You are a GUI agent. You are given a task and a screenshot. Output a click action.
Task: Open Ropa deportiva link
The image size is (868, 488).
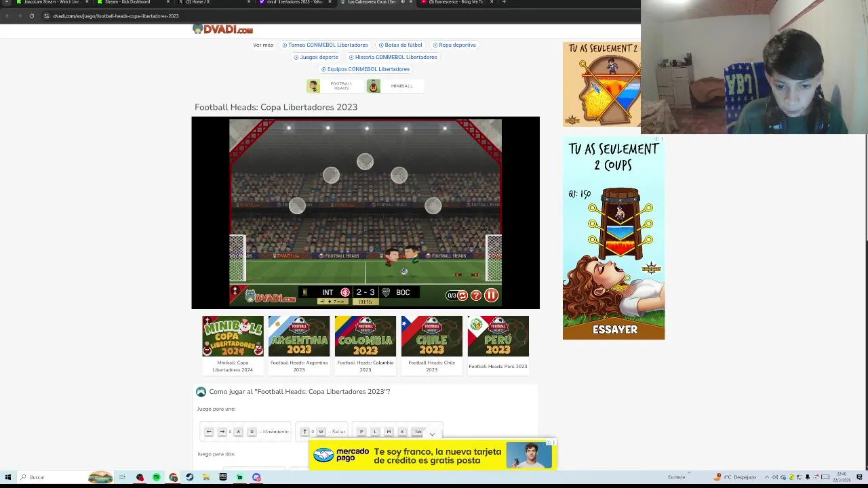pyautogui.click(x=454, y=45)
